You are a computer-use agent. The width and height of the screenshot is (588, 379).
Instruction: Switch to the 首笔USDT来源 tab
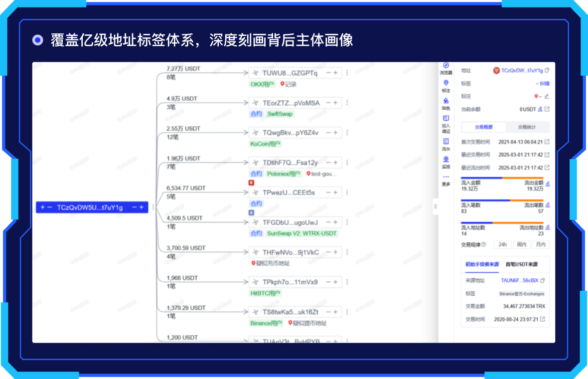521,264
